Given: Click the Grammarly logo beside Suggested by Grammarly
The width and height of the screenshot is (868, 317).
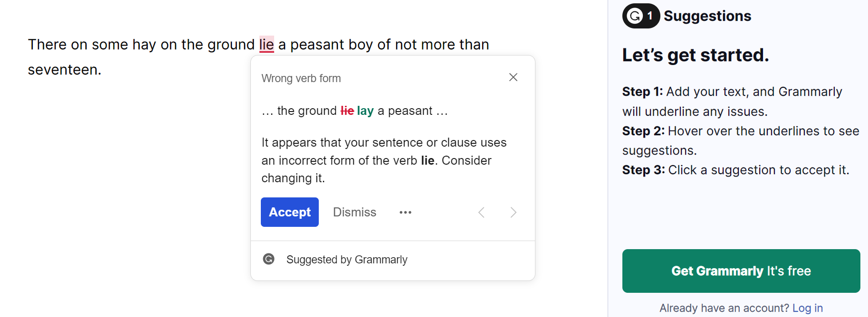Looking at the screenshot, I should pyautogui.click(x=269, y=259).
